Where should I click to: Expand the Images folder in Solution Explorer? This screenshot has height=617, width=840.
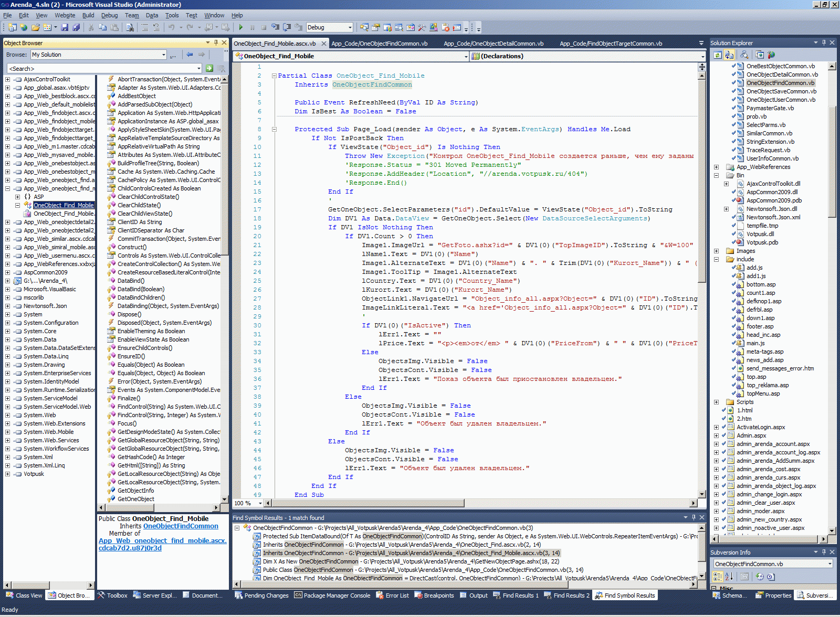point(716,251)
